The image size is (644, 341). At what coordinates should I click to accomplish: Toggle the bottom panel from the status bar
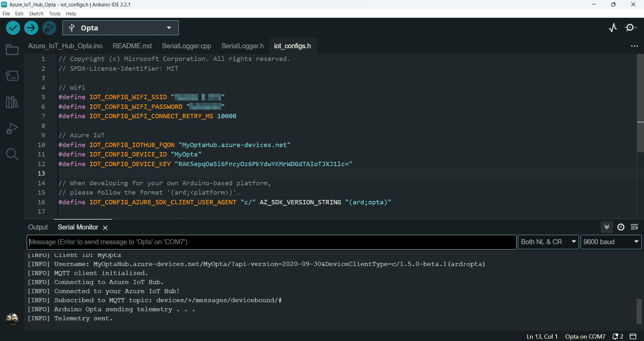point(633,336)
